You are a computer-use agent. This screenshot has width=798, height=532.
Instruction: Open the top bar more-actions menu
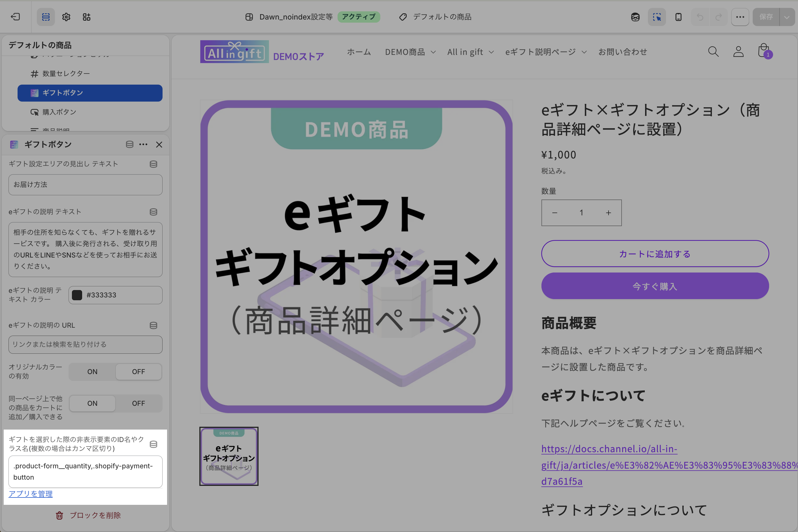click(x=740, y=17)
